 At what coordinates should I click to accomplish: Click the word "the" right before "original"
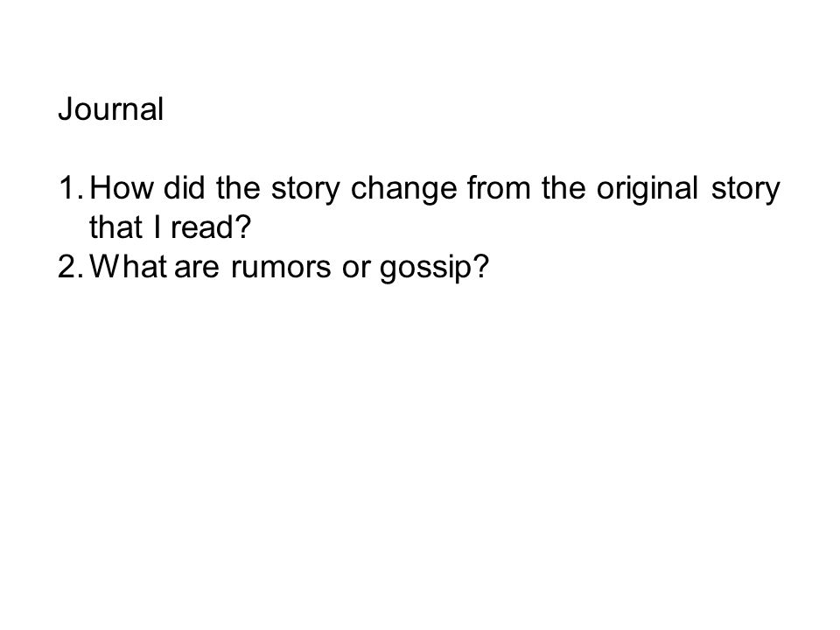[x=563, y=188]
